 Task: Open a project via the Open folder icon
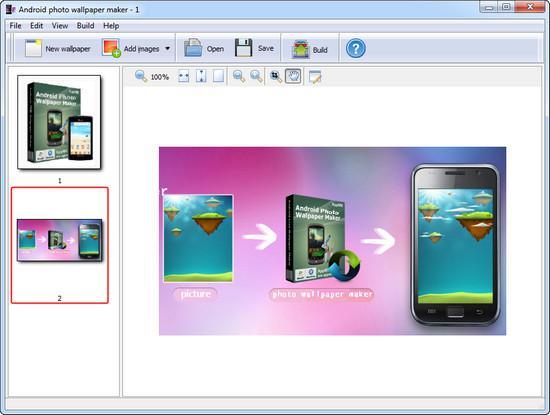[193, 48]
